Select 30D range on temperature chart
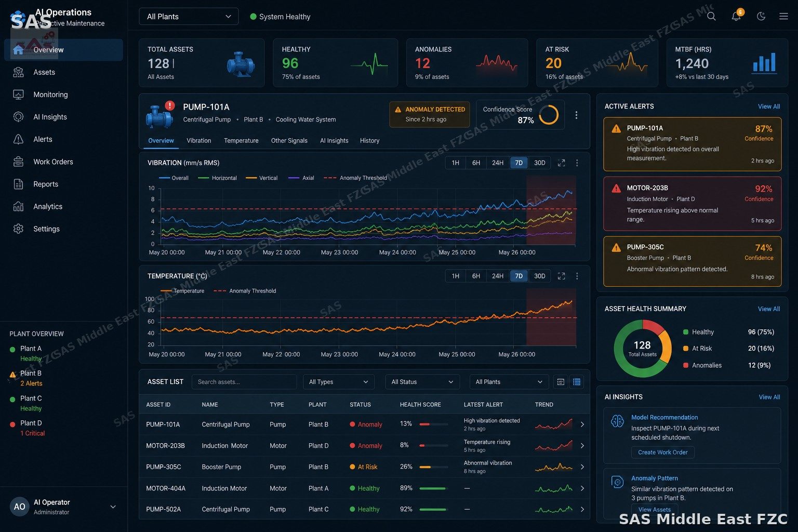The height and width of the screenshot is (532, 798). [540, 276]
